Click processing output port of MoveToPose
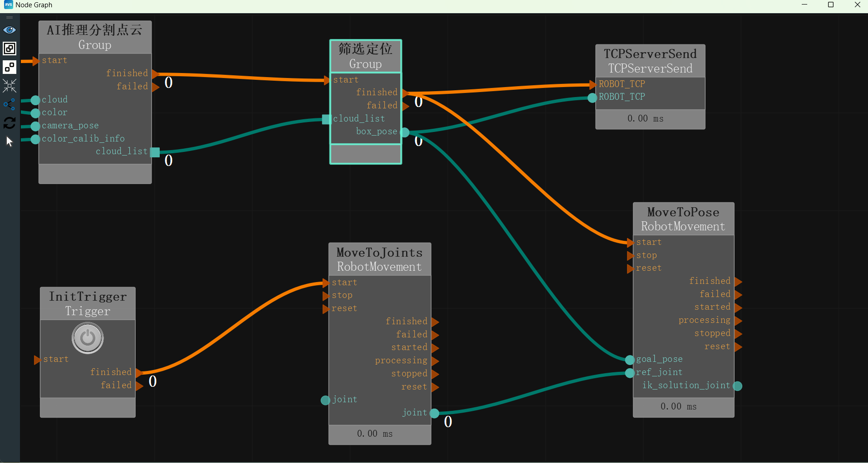Screen dimensions: 868x463 point(738,321)
